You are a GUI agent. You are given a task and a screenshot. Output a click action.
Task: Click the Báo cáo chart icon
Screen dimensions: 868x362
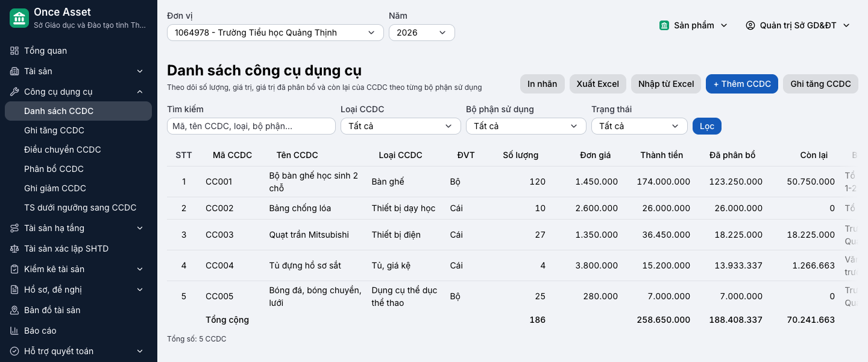14,331
